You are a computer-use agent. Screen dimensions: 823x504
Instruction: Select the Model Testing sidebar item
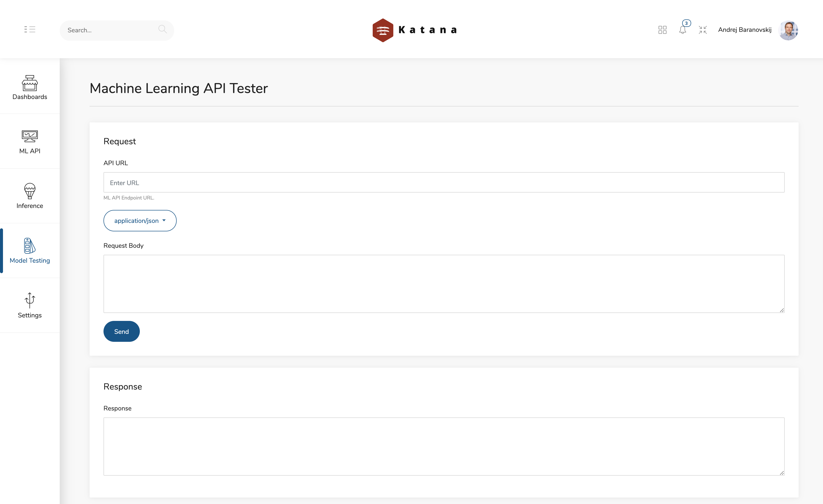tap(30, 251)
